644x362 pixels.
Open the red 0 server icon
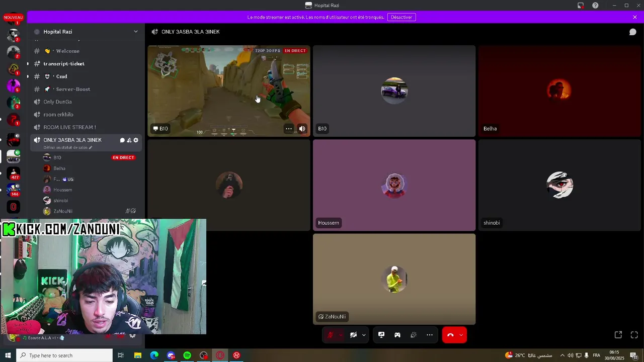coord(14,207)
